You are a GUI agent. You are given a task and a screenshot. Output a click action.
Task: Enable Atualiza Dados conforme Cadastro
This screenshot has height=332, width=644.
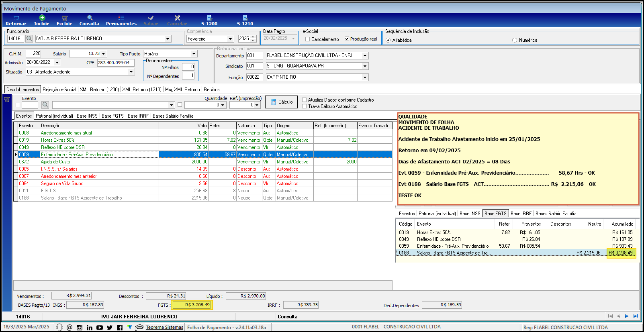click(x=304, y=100)
